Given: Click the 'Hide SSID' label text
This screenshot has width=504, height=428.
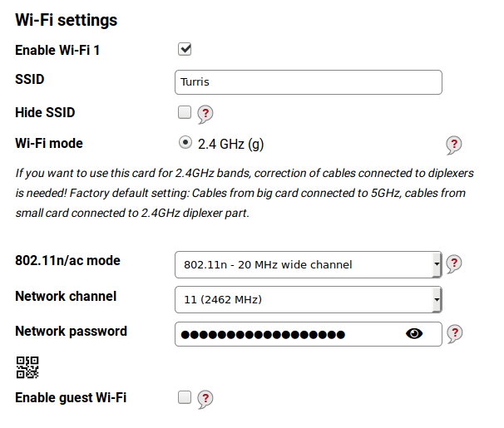Looking at the screenshot, I should (45, 113).
